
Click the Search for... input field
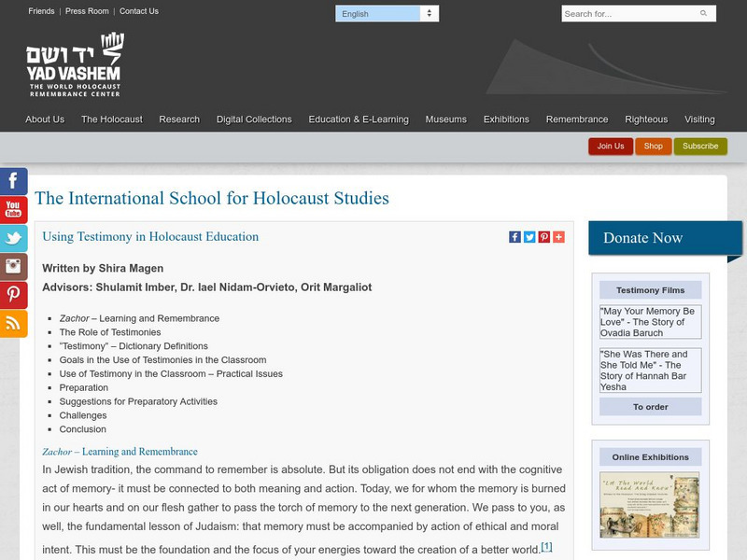click(x=639, y=14)
